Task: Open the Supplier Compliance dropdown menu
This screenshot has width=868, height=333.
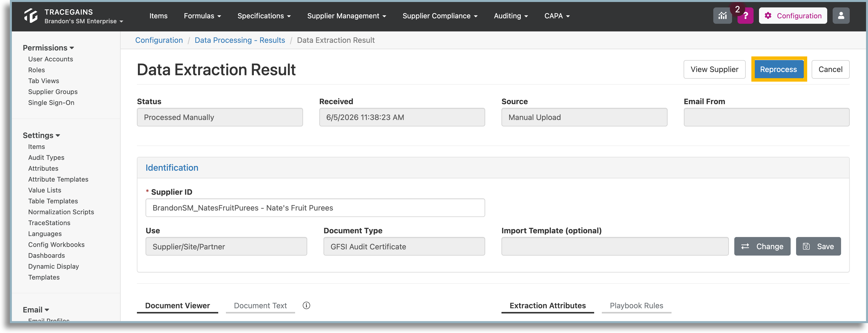Action: tap(440, 16)
